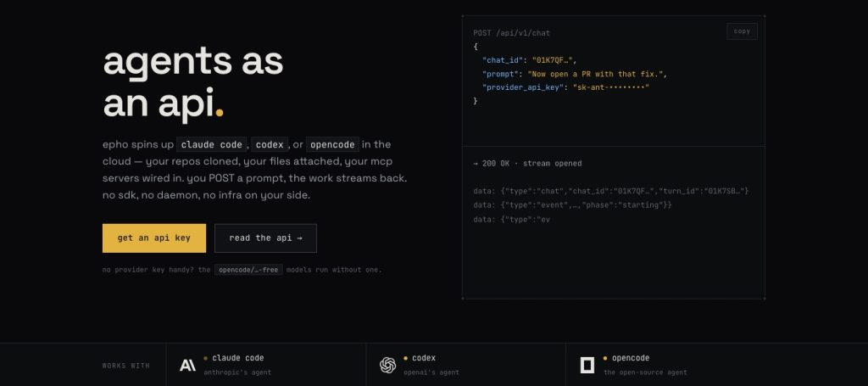Click the data line with "phase":"starting"
Screen dimensions: 868x386
[572, 205]
